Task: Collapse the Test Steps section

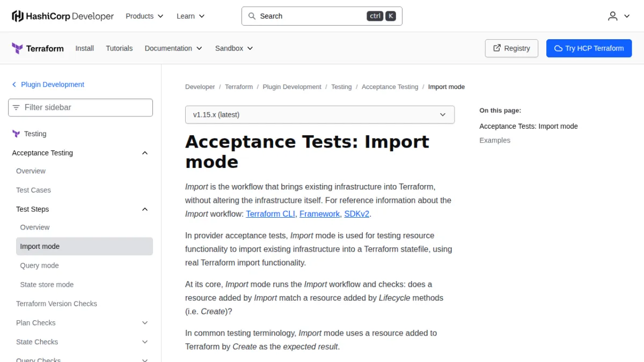Action: pos(144,209)
